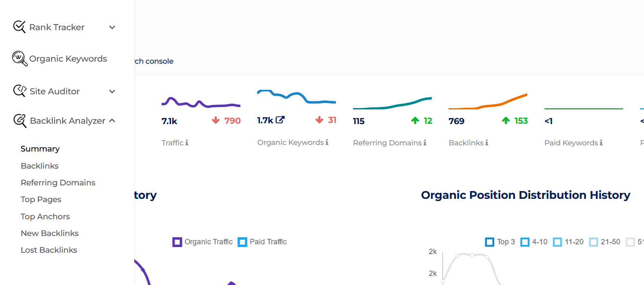The width and height of the screenshot is (644, 285).
Task: Click the green Paid Keywords sparkline
Action: coord(584,109)
